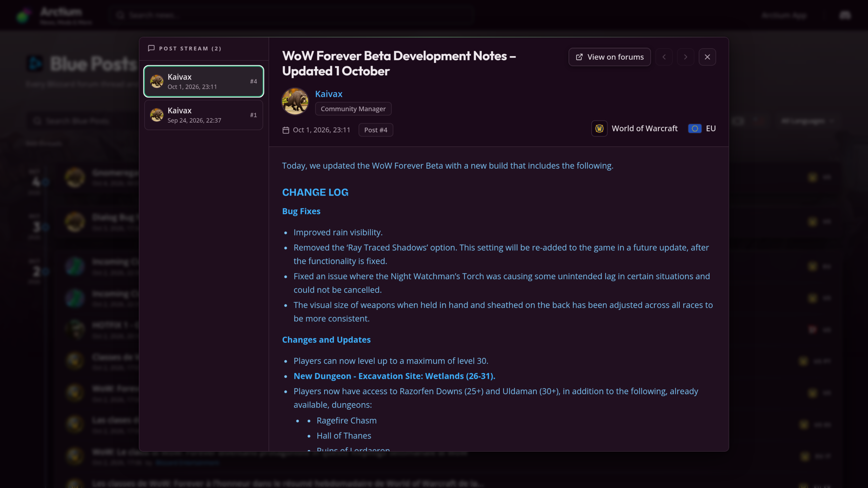Click small avatar in Kaivax #4 stream item
Viewport: 868px width, 488px height.
[x=157, y=81]
